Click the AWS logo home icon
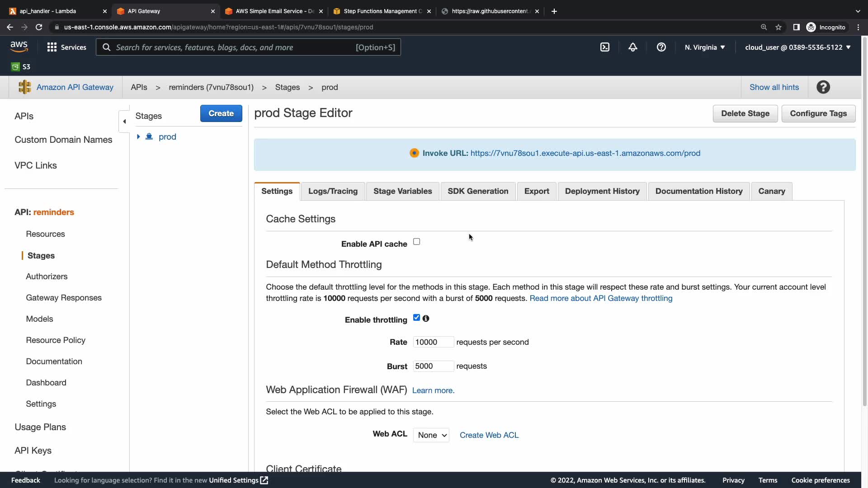Image resolution: width=868 pixels, height=488 pixels. (19, 47)
